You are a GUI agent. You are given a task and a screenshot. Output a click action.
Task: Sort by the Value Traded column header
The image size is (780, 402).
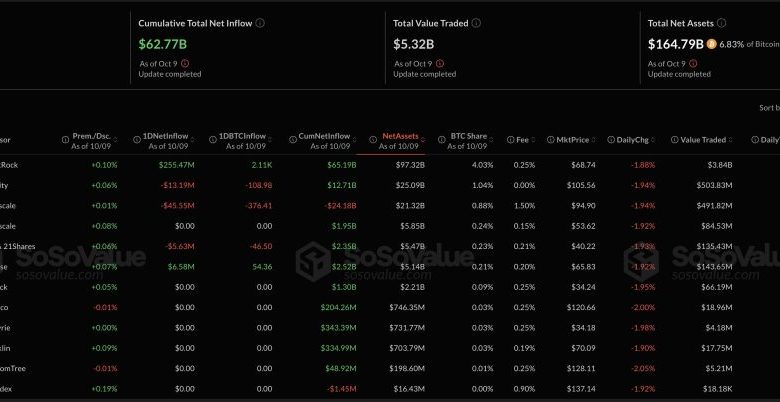700,139
